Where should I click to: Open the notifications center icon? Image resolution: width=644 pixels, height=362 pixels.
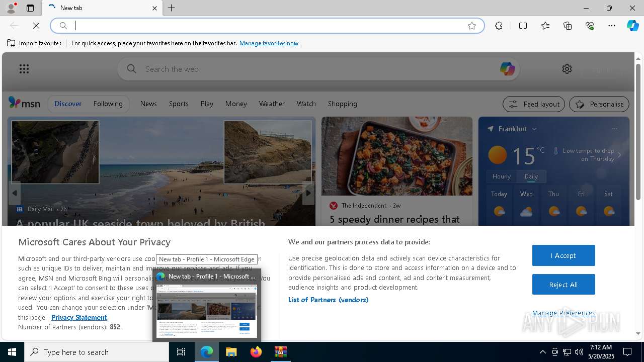[x=627, y=352]
